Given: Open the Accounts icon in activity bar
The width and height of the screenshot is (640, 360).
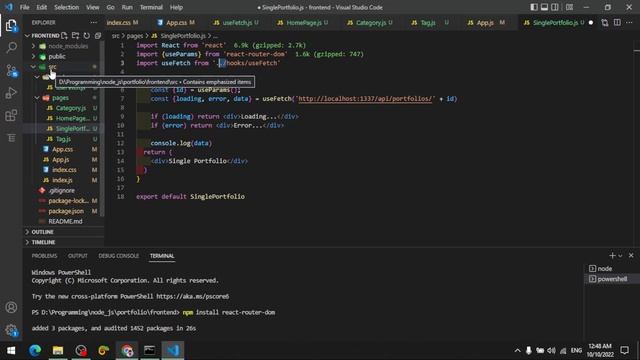Looking at the screenshot, I should 11,307.
